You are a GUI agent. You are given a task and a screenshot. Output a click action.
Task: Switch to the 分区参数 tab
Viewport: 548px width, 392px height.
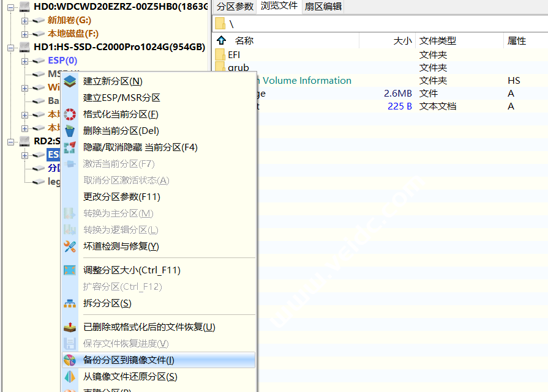pyautogui.click(x=235, y=7)
